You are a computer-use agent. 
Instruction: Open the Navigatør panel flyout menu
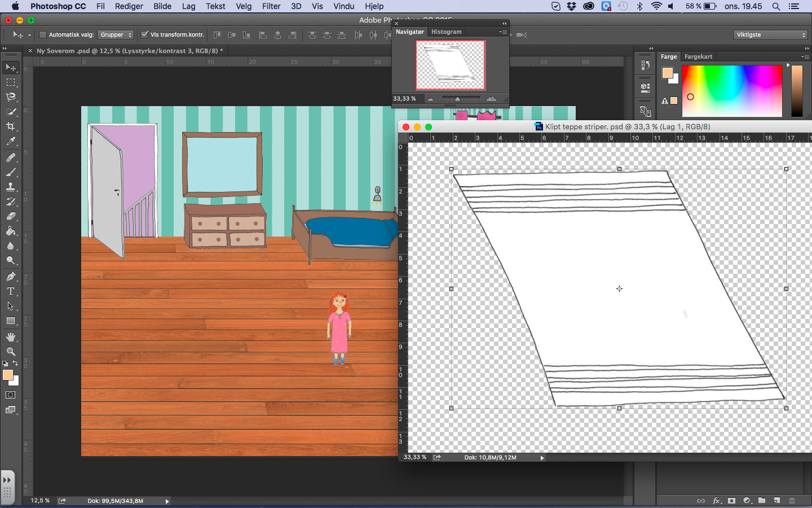pos(503,32)
